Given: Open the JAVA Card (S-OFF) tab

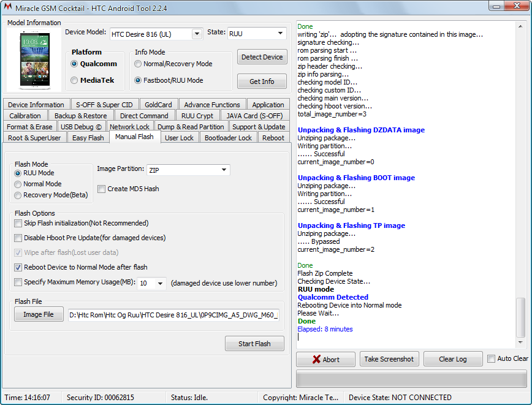Looking at the screenshot, I should [254, 116].
